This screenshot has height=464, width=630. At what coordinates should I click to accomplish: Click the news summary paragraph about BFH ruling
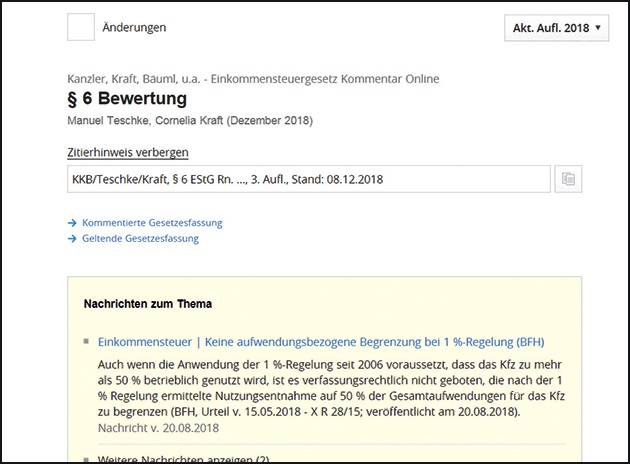point(330,385)
